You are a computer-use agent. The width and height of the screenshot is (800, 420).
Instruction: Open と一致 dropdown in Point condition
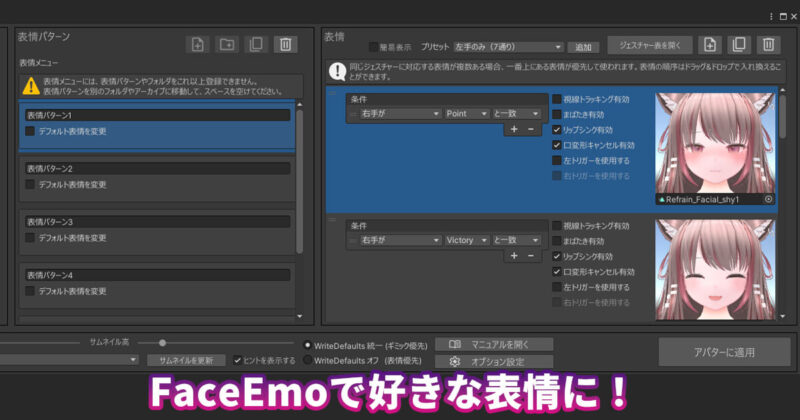516,113
